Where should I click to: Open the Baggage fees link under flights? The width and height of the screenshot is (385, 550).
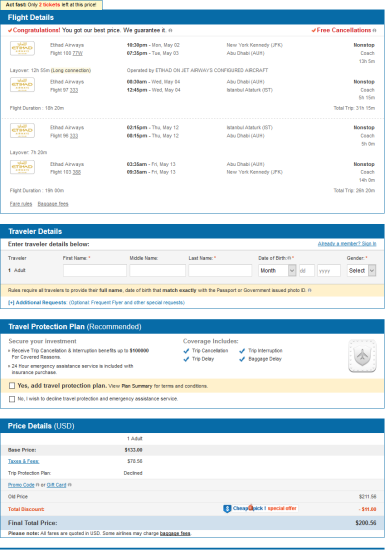point(53,204)
